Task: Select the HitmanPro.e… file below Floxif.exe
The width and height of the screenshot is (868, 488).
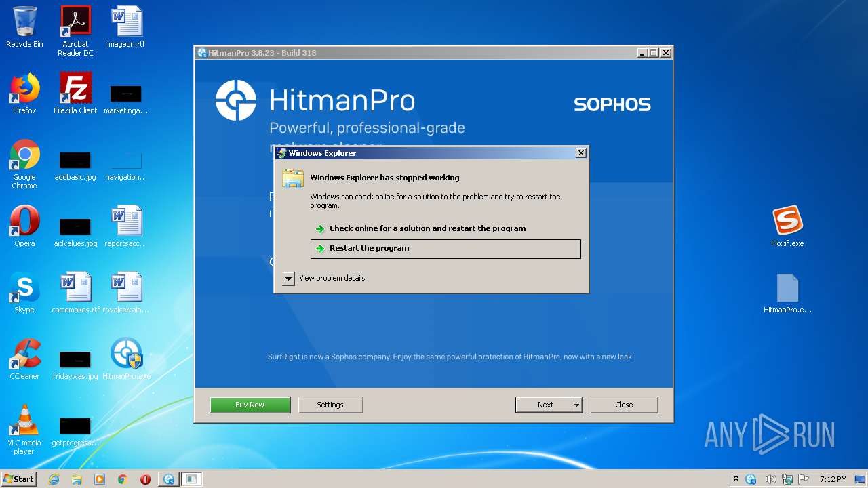Action: (787, 293)
